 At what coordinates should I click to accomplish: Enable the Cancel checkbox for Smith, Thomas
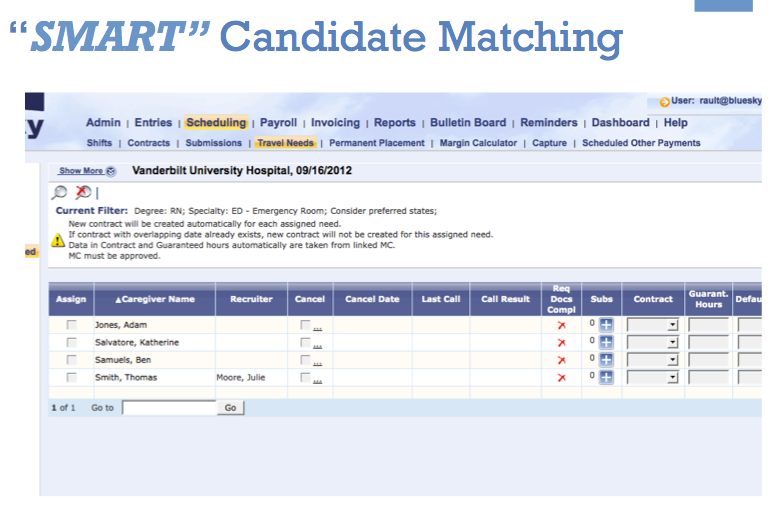point(306,377)
